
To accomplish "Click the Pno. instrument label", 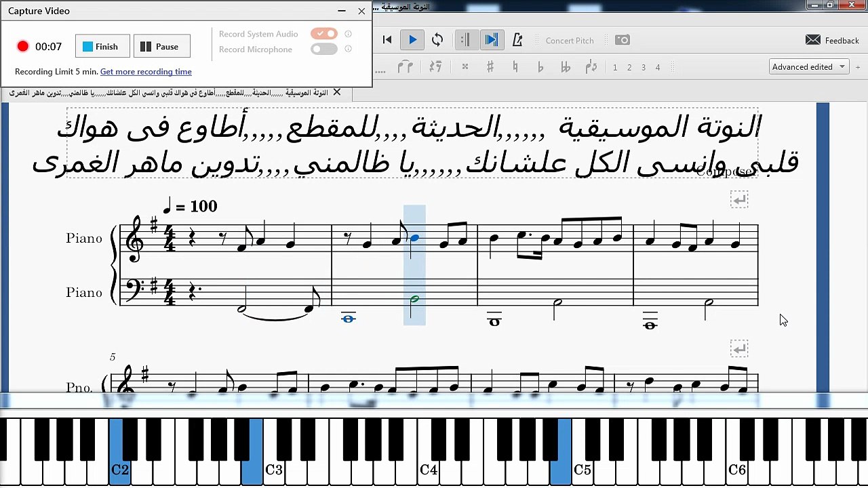I will click(79, 388).
